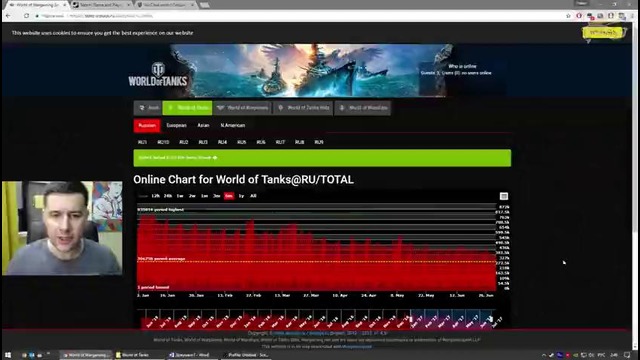
Task: Switch to the third browser tab
Action: (x=165, y=5)
